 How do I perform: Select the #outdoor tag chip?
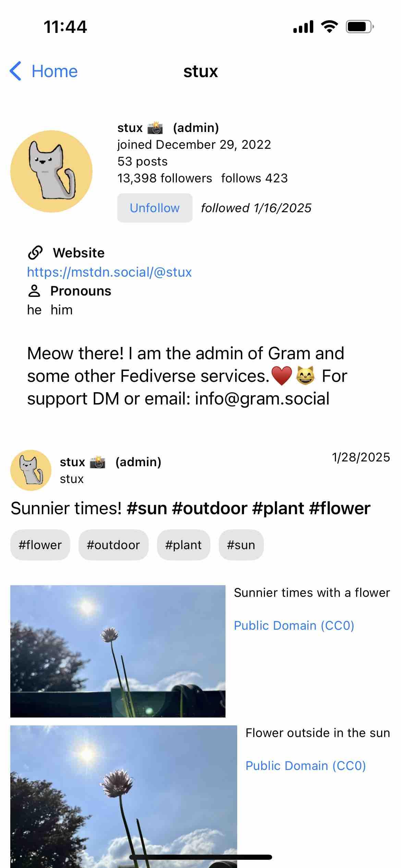pyautogui.click(x=113, y=545)
